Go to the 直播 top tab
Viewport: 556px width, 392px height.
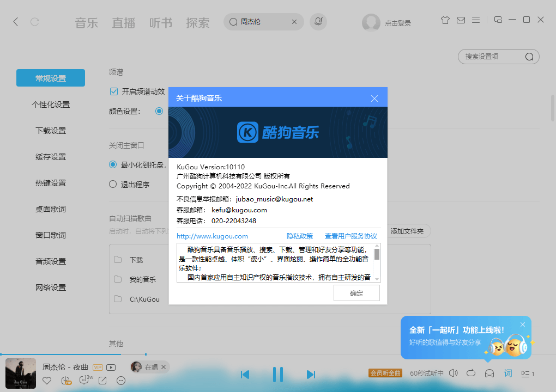[124, 23]
